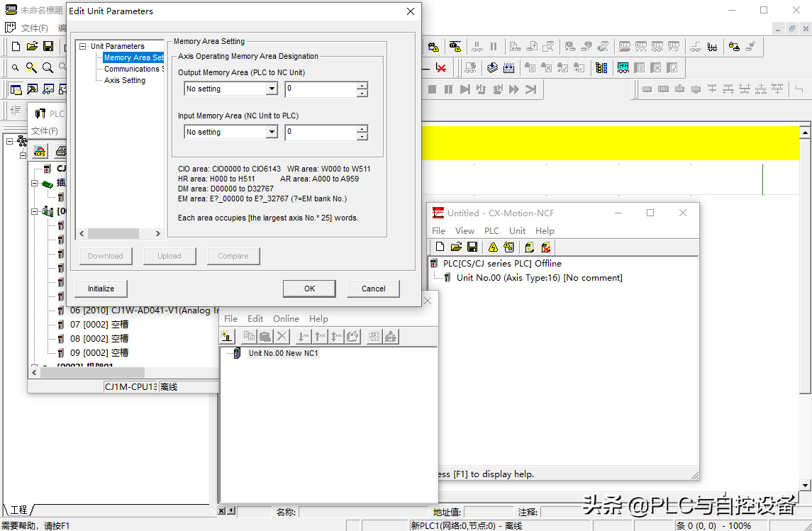Decrease Input Memory Area value with down arrow
This screenshot has height=531, width=812.
362,136
